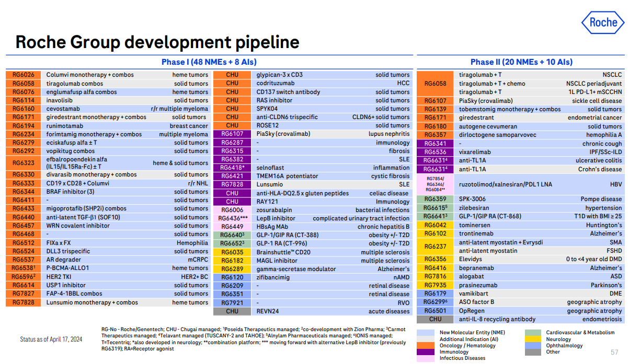Screen dimensions: 629x364
Task: Click the RG6026 compound code cell
Action: click(x=23, y=75)
